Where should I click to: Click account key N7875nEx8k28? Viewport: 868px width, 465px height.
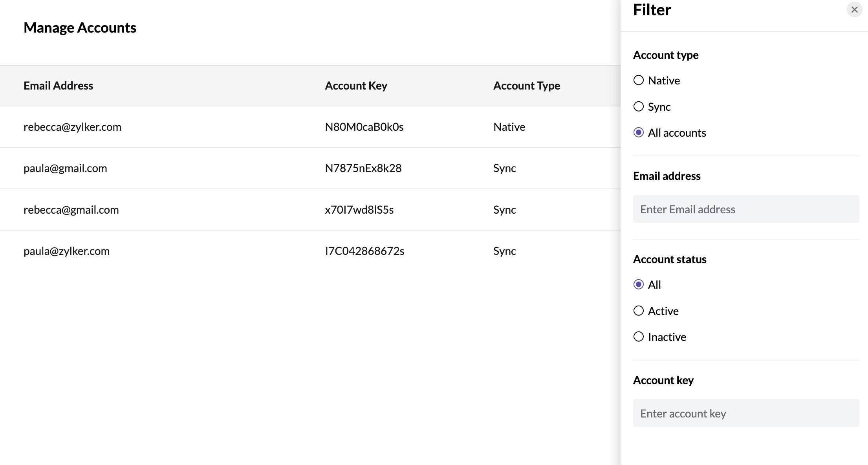(363, 168)
